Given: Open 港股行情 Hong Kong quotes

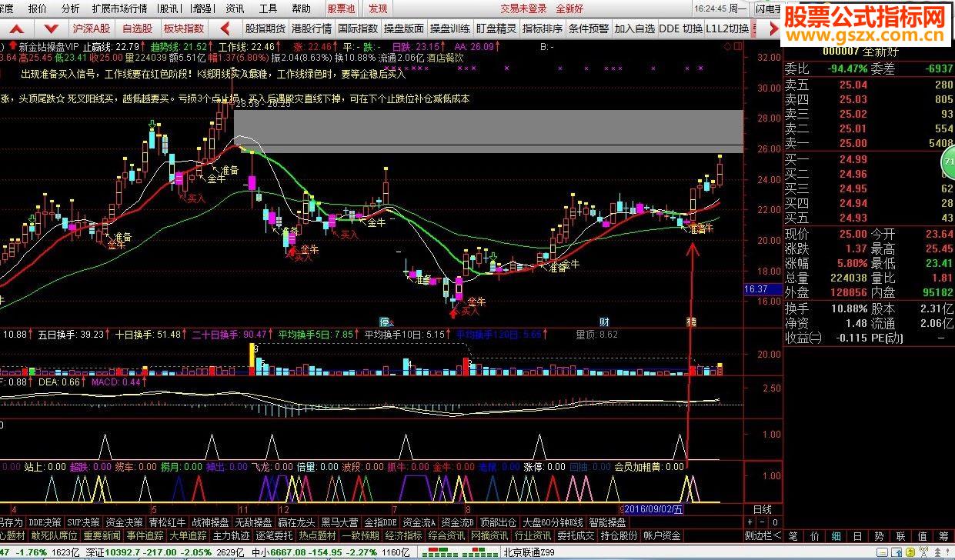Looking at the screenshot, I should (311, 28).
